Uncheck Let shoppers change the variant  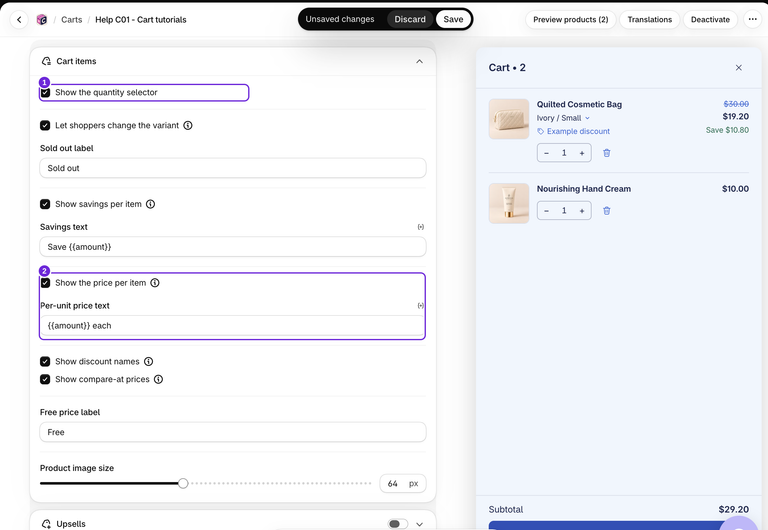click(45, 125)
